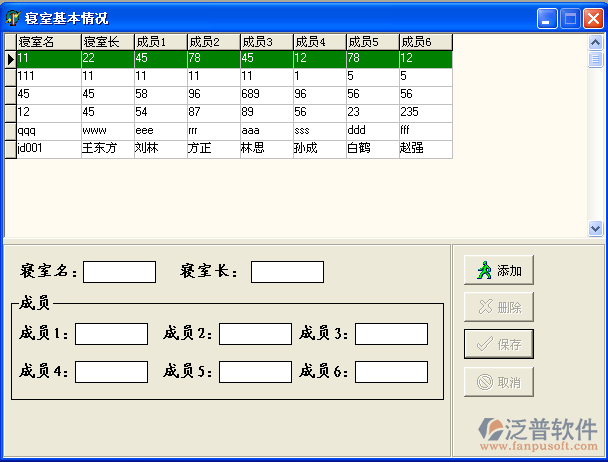Click the 成员3 input field
This screenshot has width=608, height=462.
pyautogui.click(x=391, y=334)
